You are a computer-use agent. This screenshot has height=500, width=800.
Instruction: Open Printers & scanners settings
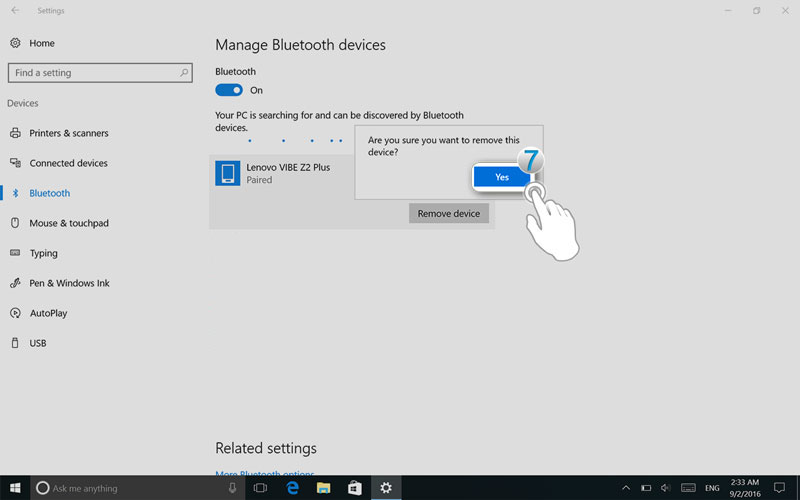click(68, 133)
